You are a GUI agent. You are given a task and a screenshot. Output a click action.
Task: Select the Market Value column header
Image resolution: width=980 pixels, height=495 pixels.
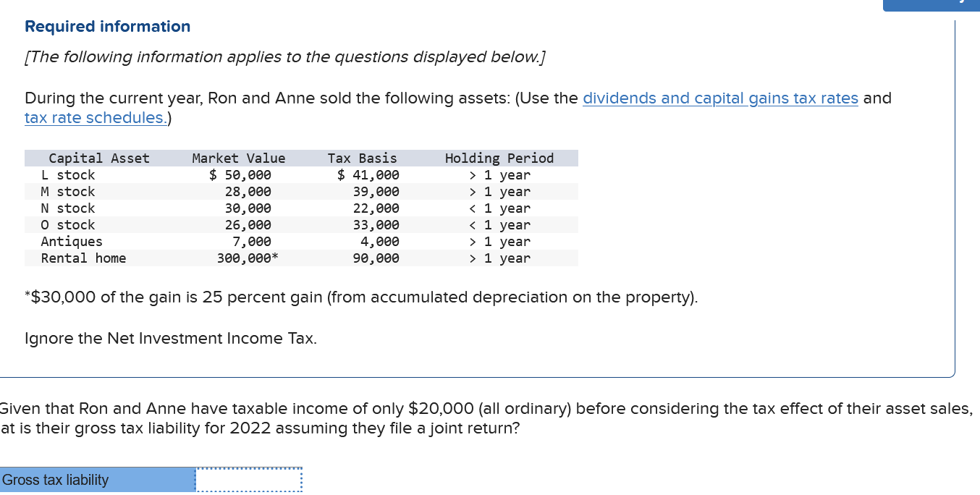point(239,158)
